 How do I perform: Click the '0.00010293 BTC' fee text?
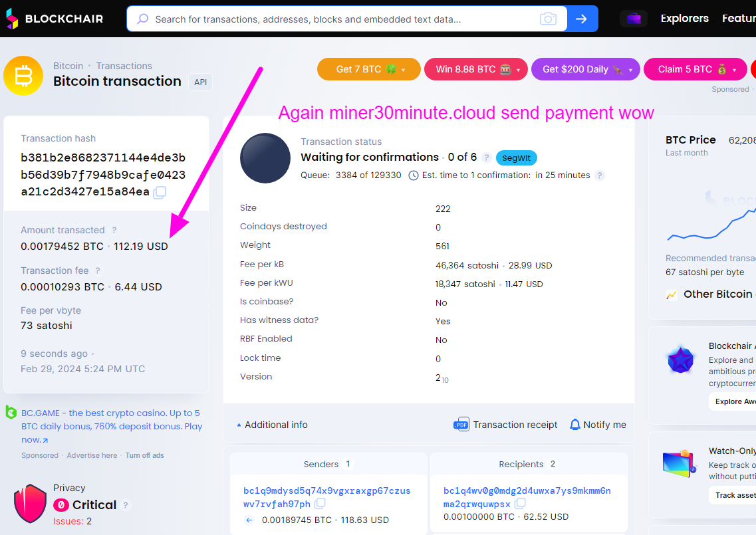63,287
